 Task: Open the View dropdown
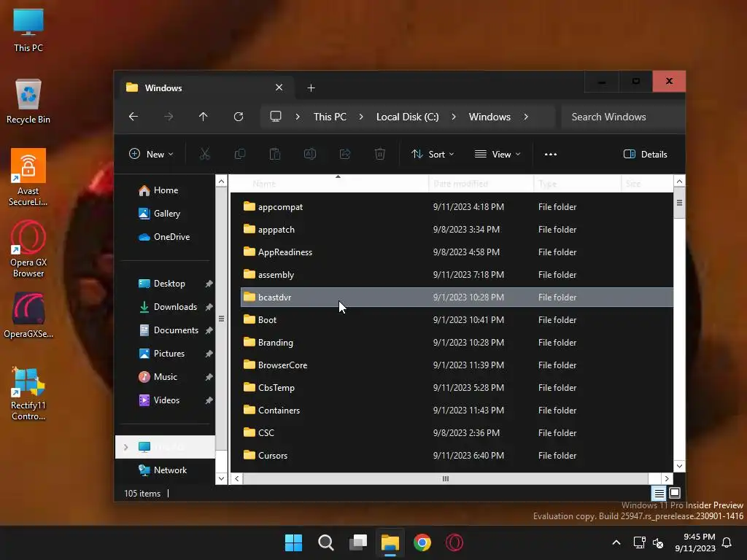[498, 154]
